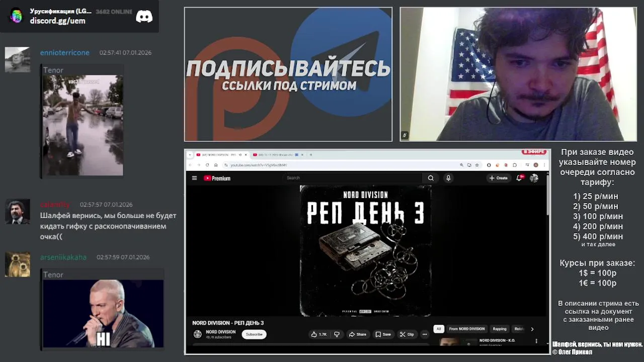
Task: Bookmark this page with star icon
Action: [x=477, y=165]
